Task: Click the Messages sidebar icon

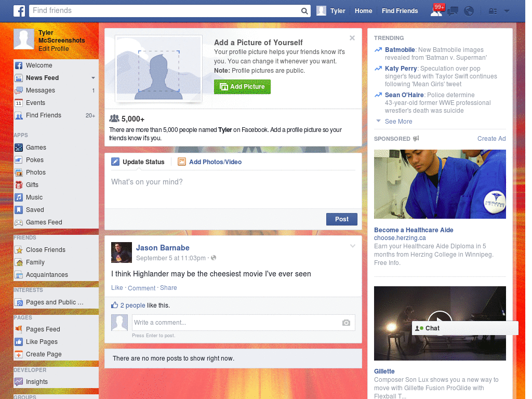Action: click(x=19, y=90)
